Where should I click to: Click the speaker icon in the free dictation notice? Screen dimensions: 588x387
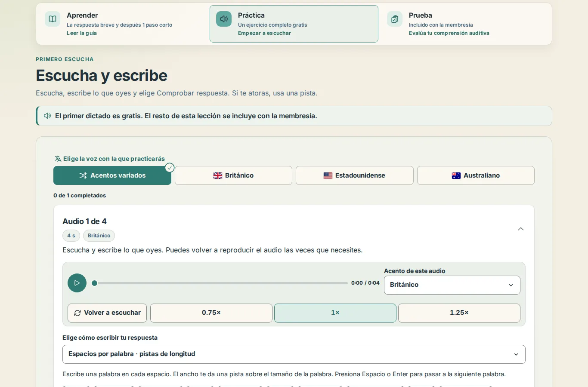pyautogui.click(x=47, y=116)
